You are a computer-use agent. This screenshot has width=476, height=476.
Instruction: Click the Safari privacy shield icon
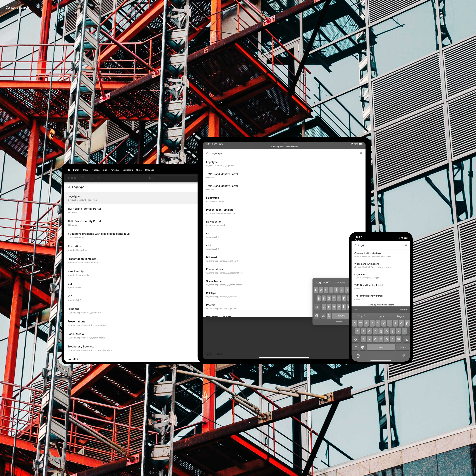tap(150, 178)
